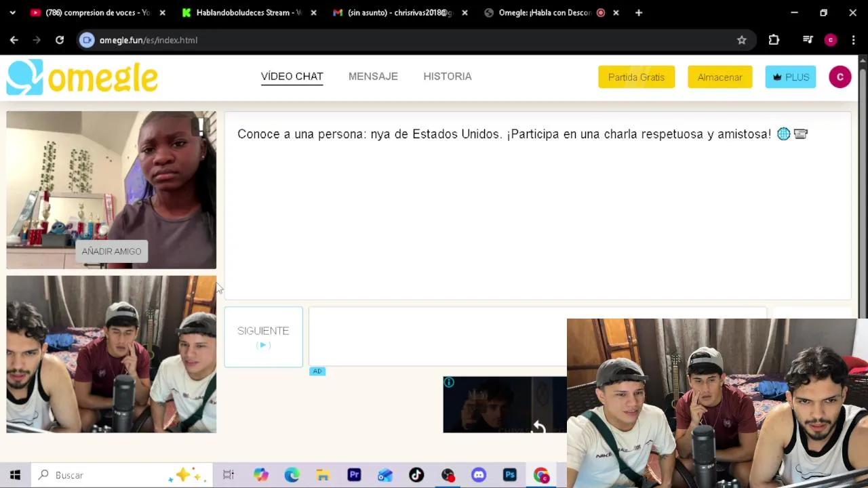Close the Hablandoboludeces Stream tab

pyautogui.click(x=313, y=12)
